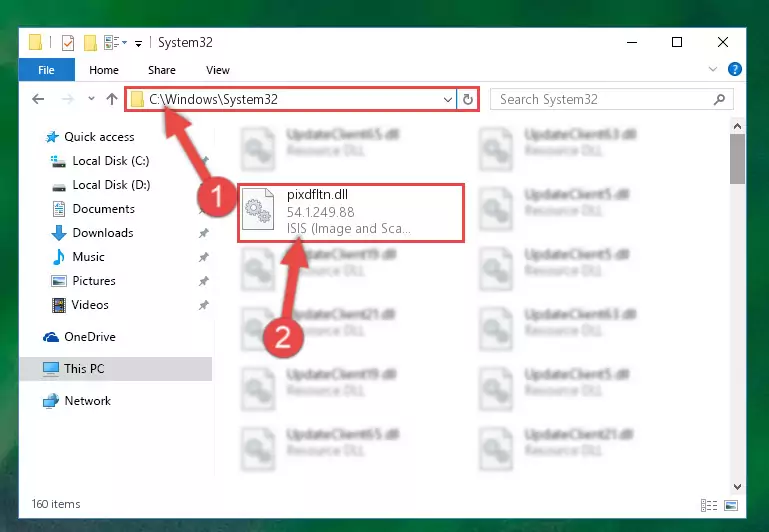Open the Share ribbon tab

(x=162, y=70)
